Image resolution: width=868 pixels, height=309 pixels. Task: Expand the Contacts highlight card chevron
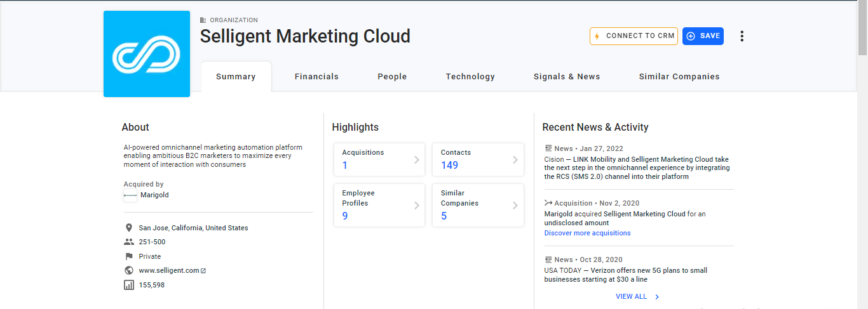(515, 160)
